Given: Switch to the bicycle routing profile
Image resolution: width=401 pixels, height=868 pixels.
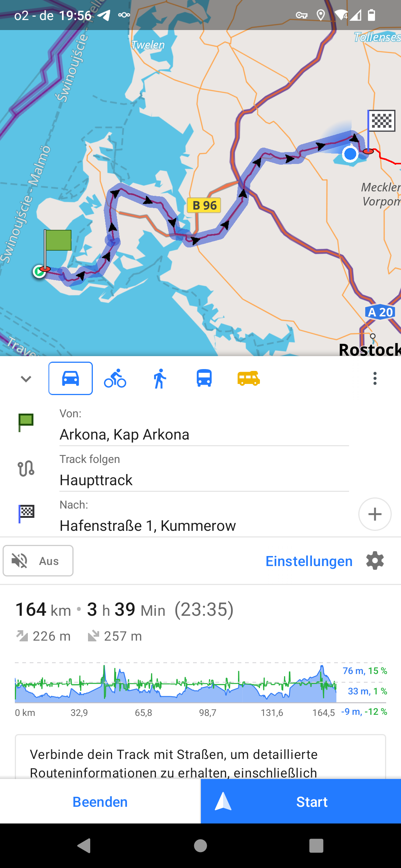Looking at the screenshot, I should 115,378.
